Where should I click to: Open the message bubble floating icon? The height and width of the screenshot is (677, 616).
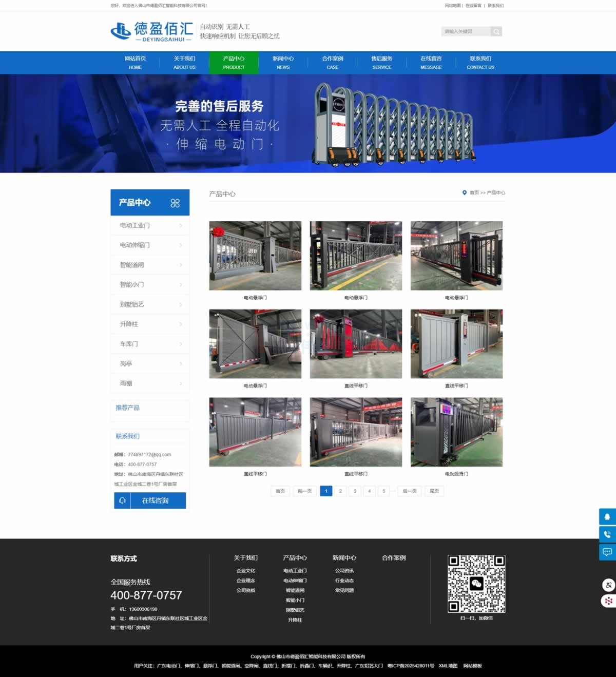pos(607,552)
